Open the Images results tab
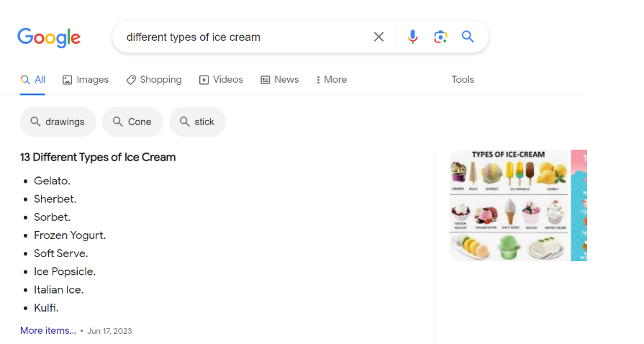 click(86, 80)
